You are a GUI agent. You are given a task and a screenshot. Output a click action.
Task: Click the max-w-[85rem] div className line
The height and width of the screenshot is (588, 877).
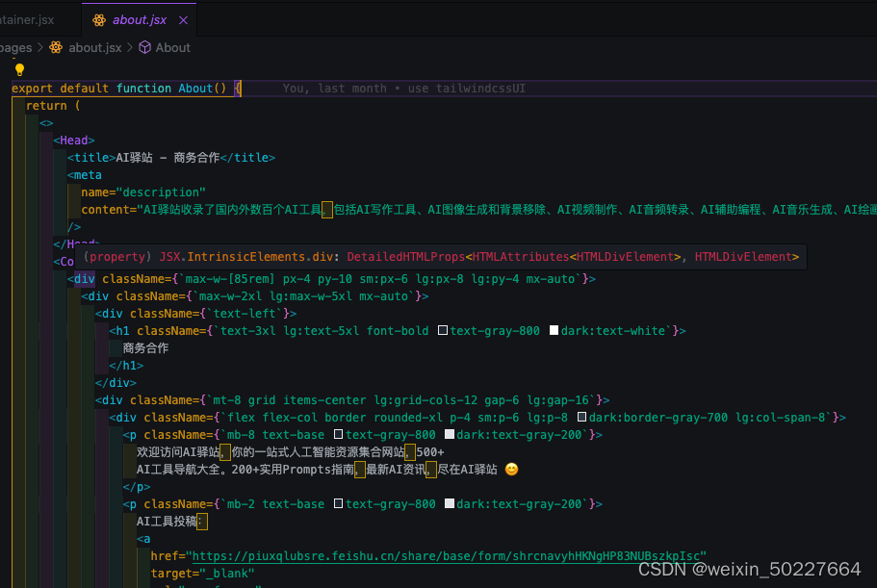pos(331,279)
